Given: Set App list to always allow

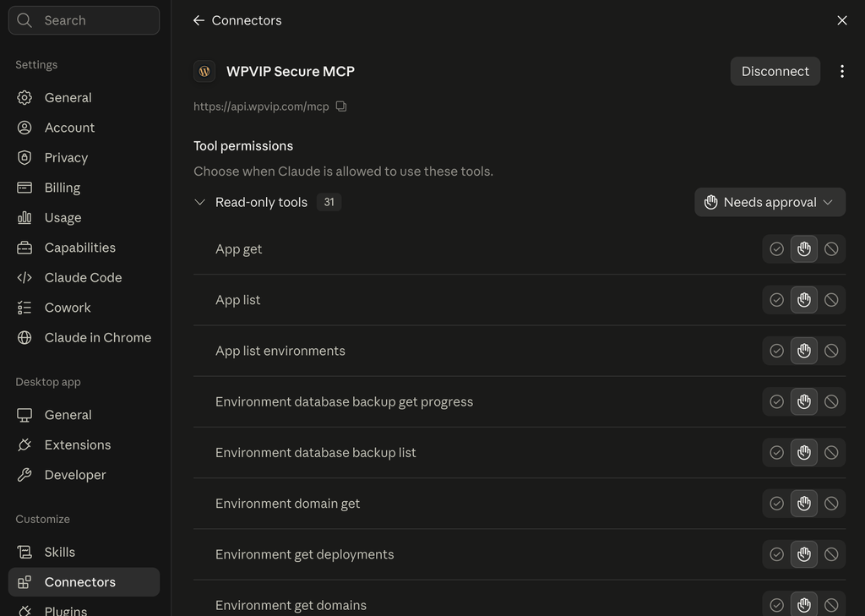Looking at the screenshot, I should (777, 300).
